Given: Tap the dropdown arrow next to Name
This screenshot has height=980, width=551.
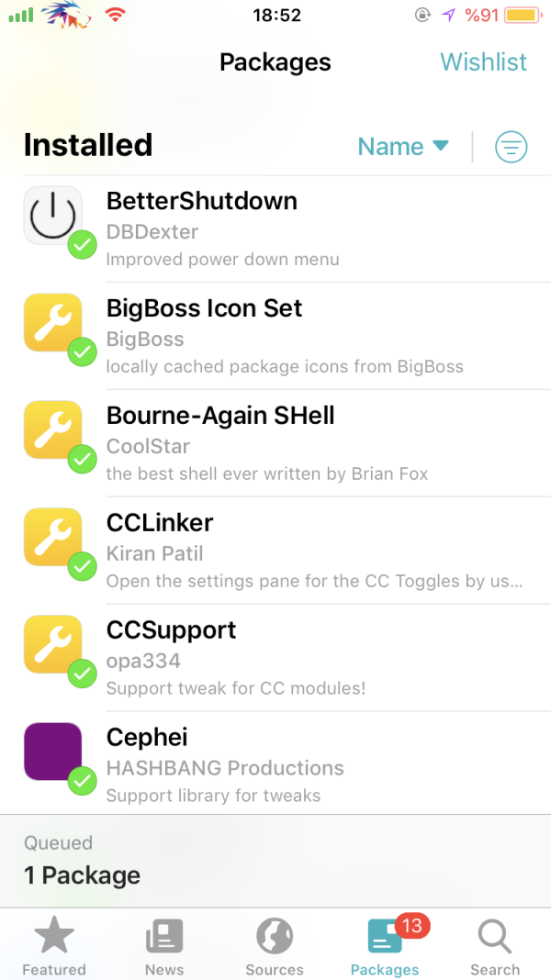Looking at the screenshot, I should (440, 146).
